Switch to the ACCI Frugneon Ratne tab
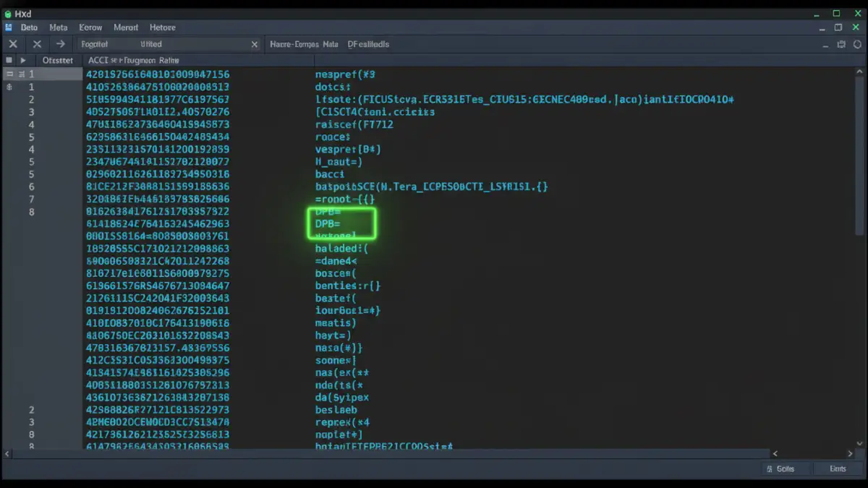 132,60
